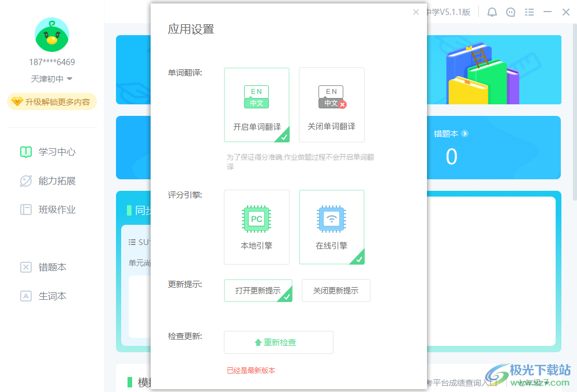
Task: Open the customer service face icon
Action: coord(511,12)
